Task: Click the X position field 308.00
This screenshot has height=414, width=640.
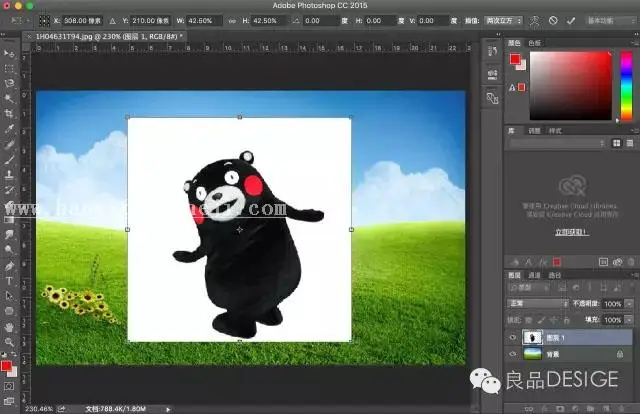Action: click(x=83, y=20)
